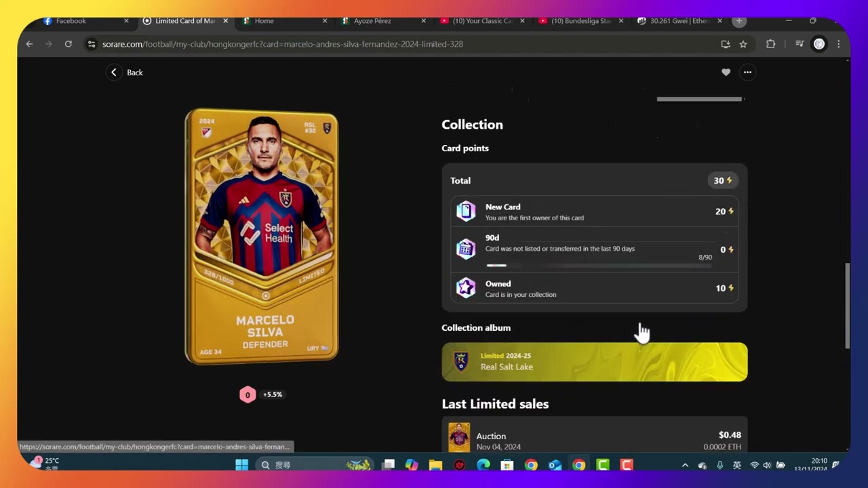Open a new browser tab

pyautogui.click(x=739, y=21)
